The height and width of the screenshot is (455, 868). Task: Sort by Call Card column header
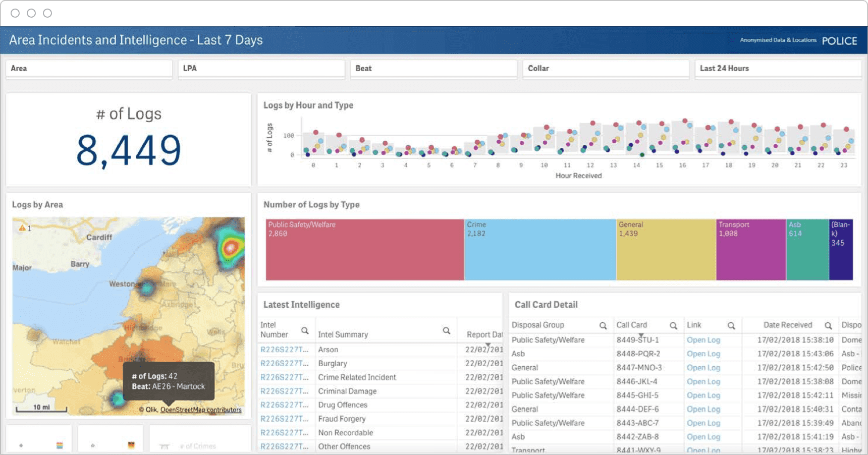(631, 325)
